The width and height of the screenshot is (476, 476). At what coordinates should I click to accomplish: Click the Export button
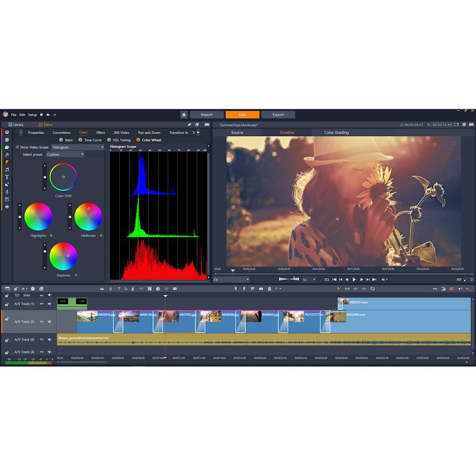point(278,115)
